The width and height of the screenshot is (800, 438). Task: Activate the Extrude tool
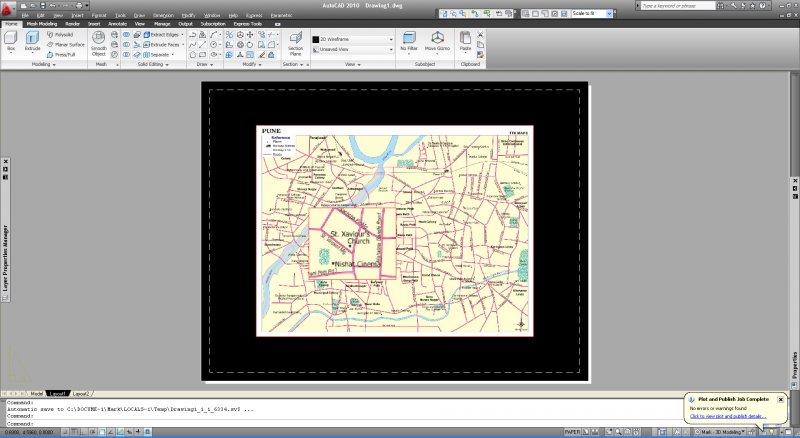[32, 40]
